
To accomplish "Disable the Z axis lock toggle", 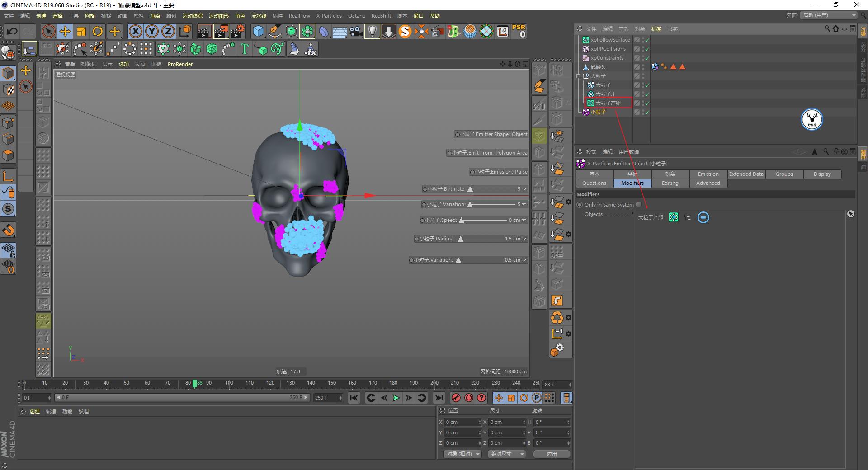I will click(x=168, y=31).
